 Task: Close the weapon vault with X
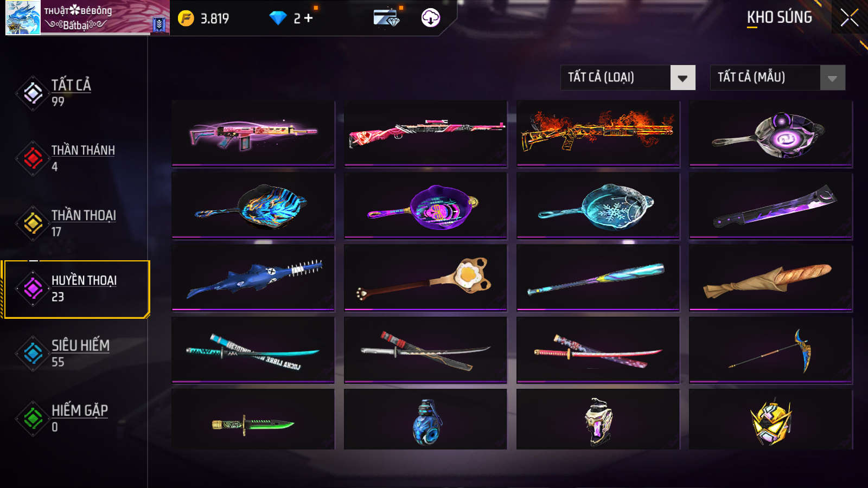click(x=850, y=17)
